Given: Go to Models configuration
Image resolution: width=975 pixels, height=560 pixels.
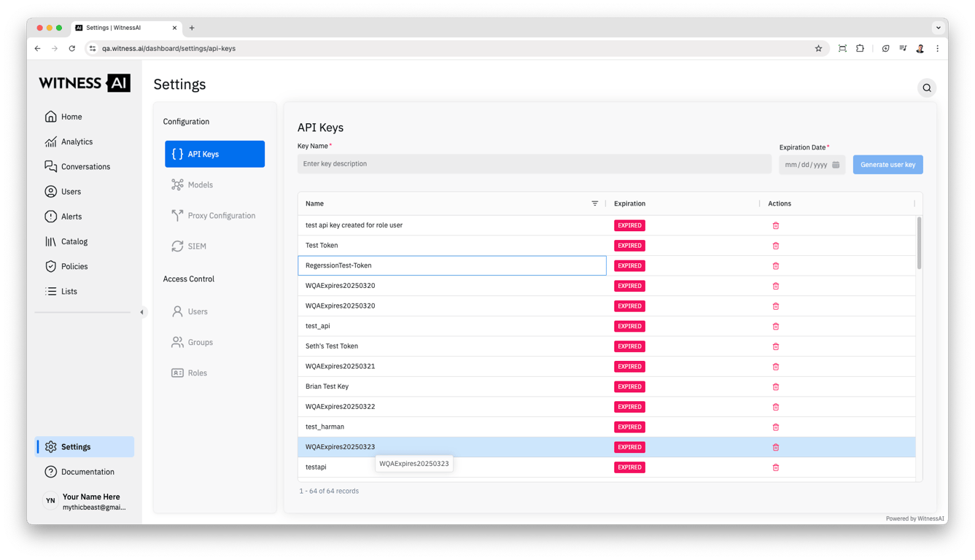Looking at the screenshot, I should point(200,185).
